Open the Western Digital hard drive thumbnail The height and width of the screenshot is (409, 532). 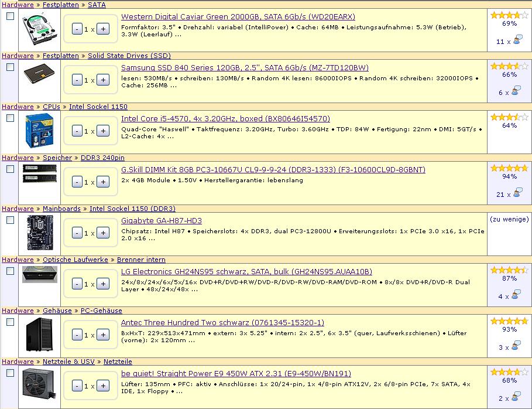tap(39, 29)
